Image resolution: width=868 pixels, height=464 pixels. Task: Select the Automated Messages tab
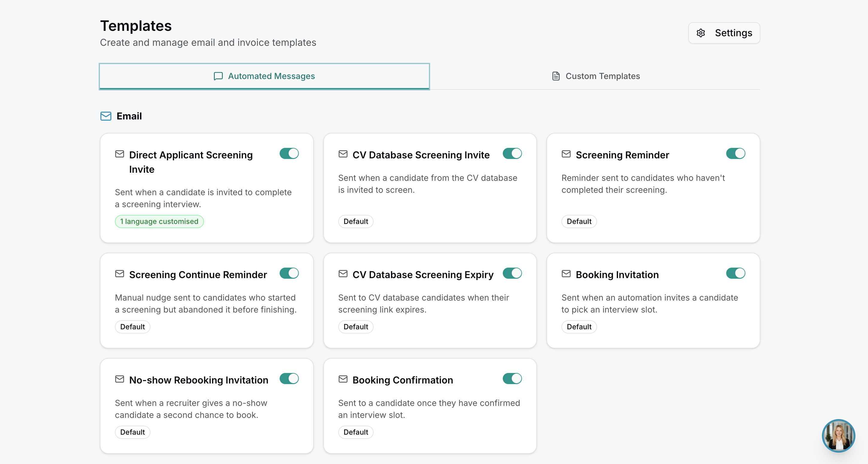coord(264,77)
